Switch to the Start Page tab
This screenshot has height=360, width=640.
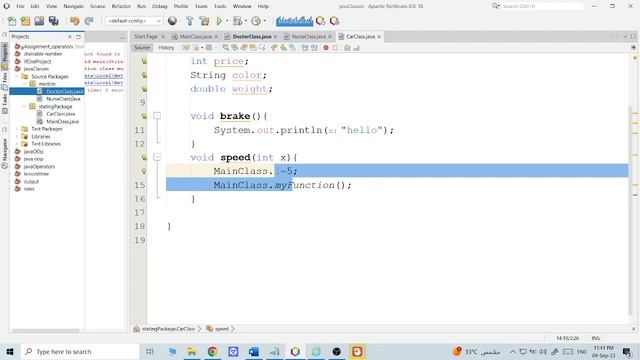146,36
